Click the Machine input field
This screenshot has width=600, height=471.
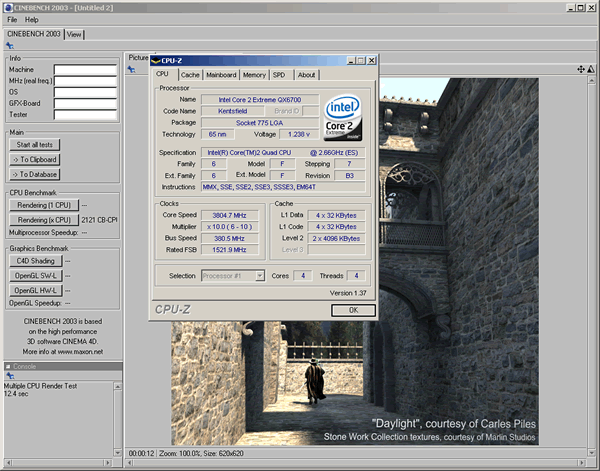[85, 70]
